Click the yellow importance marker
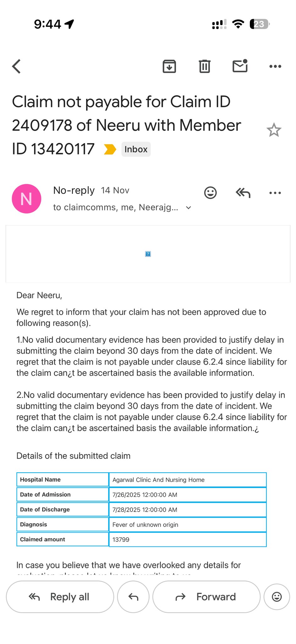The height and width of the screenshot is (644, 296). tap(110, 149)
